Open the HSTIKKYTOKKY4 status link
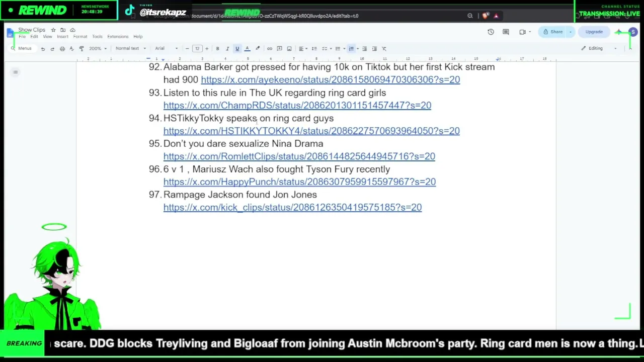Viewport: 644px width, 362px height. (311, 131)
